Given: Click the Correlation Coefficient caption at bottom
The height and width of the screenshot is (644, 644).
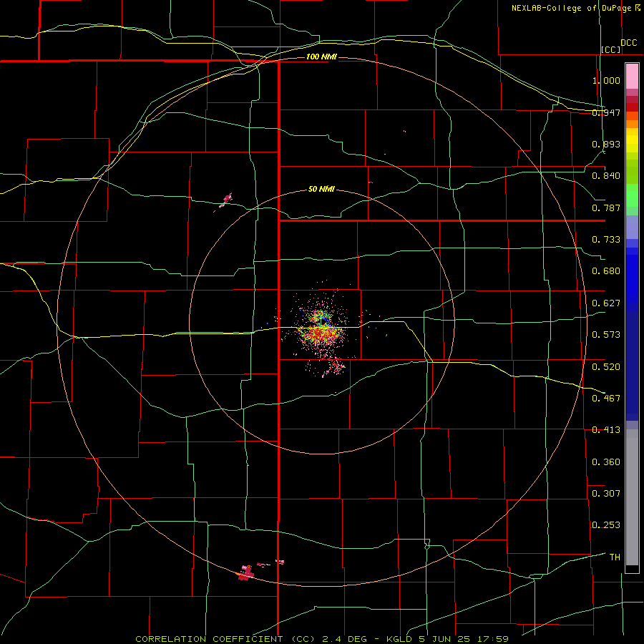Looking at the screenshot, I should [322, 639].
